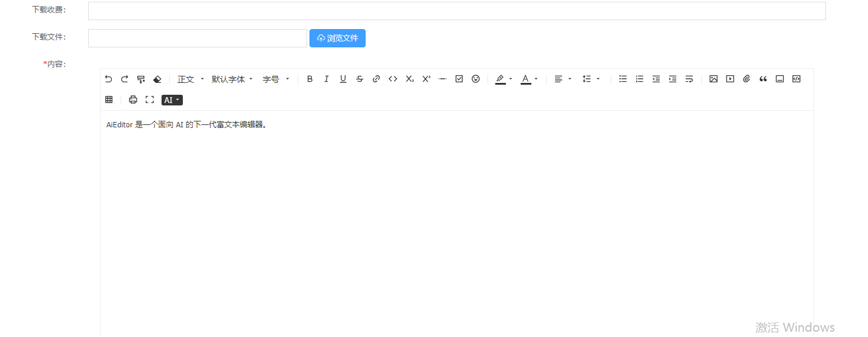The height and width of the screenshot is (337, 868).
Task: Expand the 字号 font size dropdown
Action: (x=276, y=79)
